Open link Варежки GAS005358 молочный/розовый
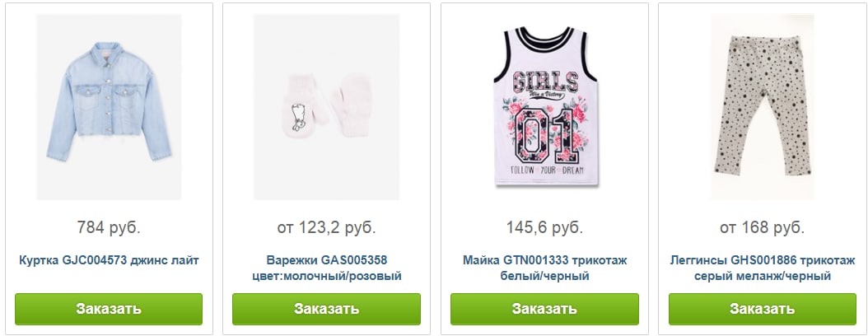Screen dimensions: 868x336 [x=327, y=268]
